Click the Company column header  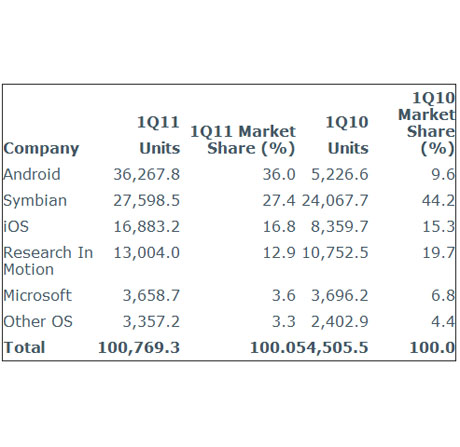[41, 148]
